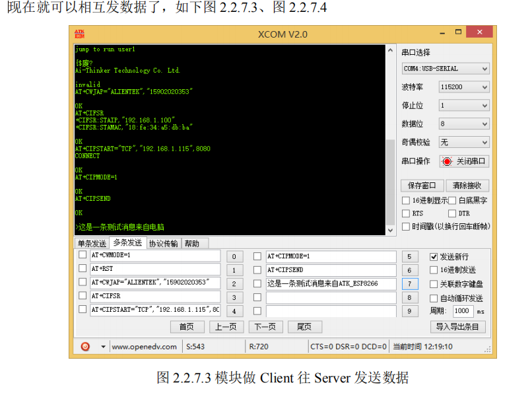Click send button 4 for AT+CIPSTART
This screenshot has width=532, height=397.
[x=234, y=310]
